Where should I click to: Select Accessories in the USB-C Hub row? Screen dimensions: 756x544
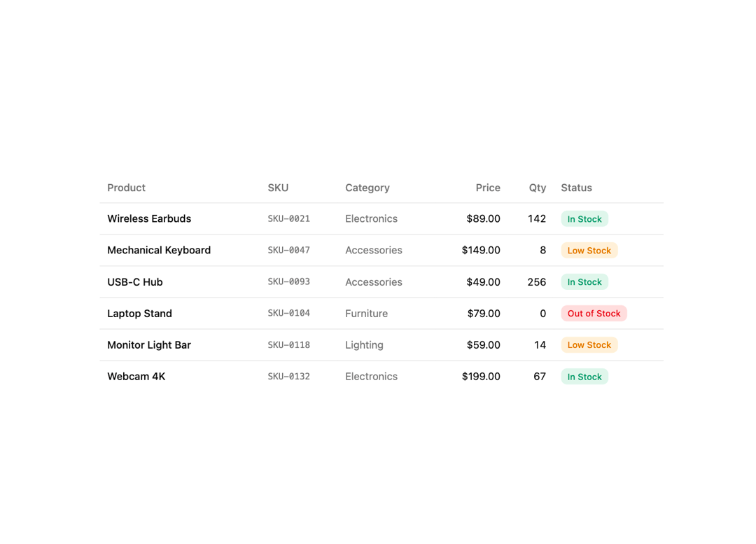pyautogui.click(x=374, y=282)
